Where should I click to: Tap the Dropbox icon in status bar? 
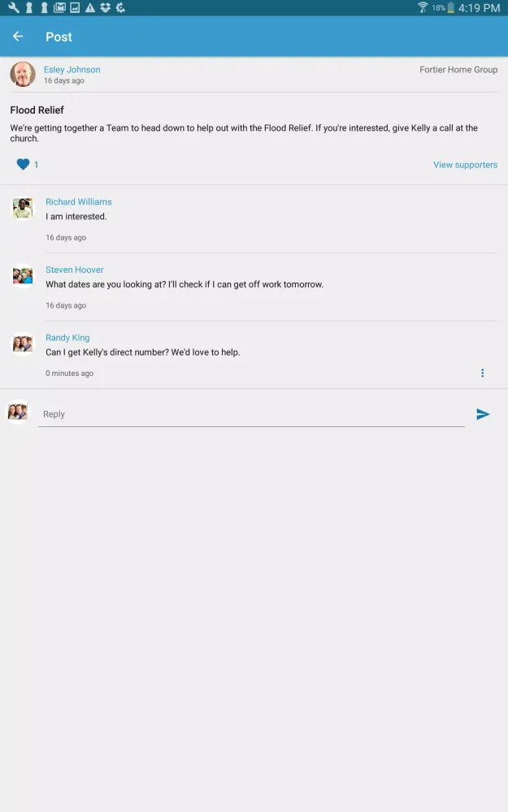(x=105, y=7)
